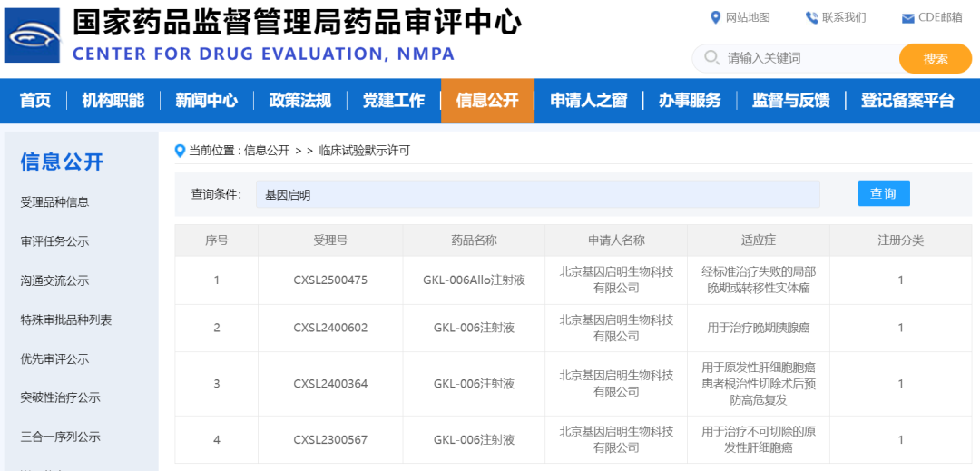Click acceptance number CXSL2400602
This screenshot has width=980, height=471.
330,328
